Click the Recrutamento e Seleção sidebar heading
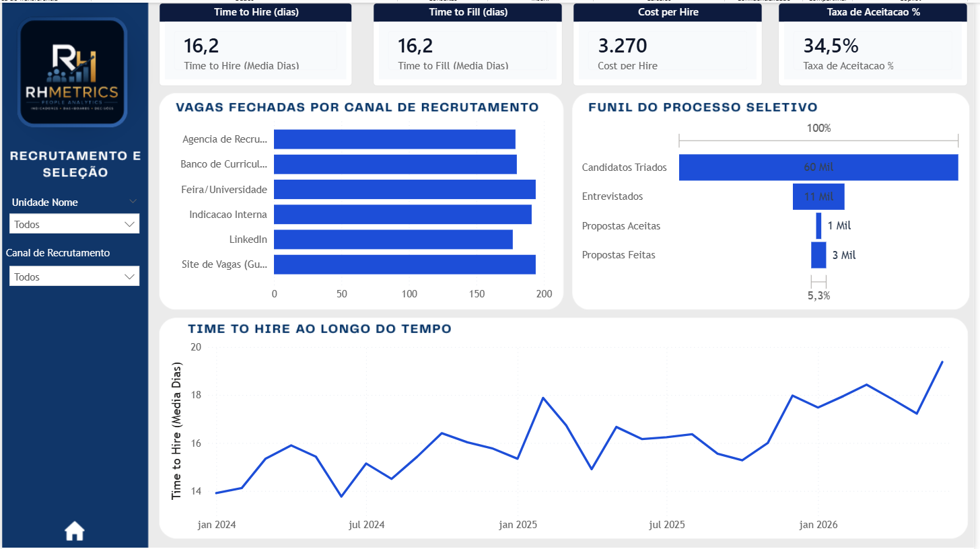Viewport: 980px width, 549px height. pos(75,164)
